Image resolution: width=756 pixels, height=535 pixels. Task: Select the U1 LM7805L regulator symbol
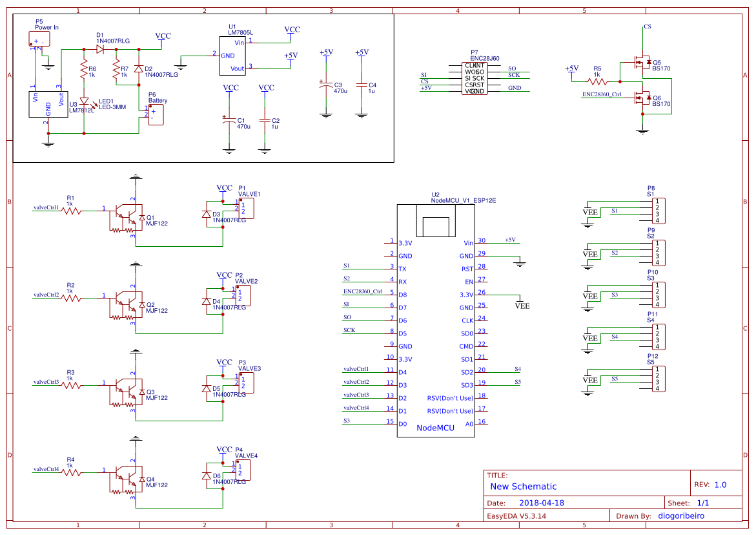232,56
